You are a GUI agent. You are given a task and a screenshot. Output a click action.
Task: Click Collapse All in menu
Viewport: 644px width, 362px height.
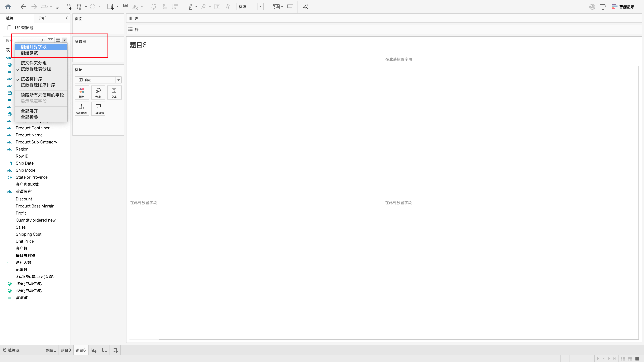29,117
